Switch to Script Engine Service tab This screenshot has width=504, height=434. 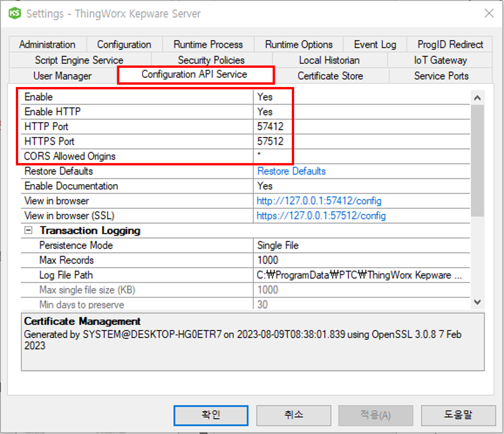point(79,60)
